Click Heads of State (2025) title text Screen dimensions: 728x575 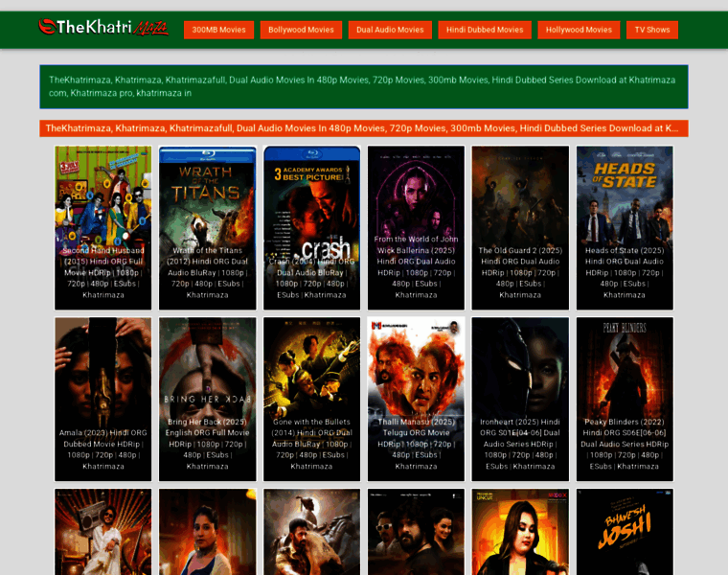[x=625, y=272]
